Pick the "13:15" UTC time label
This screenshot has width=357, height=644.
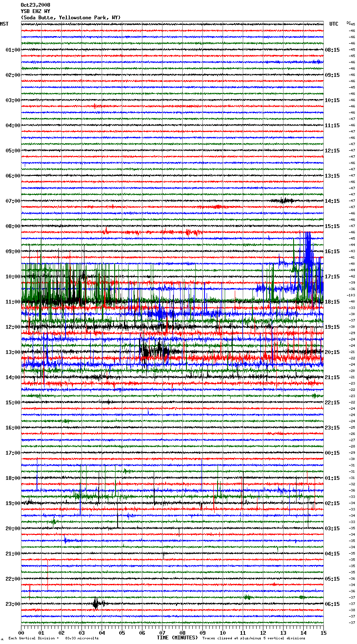332,176
